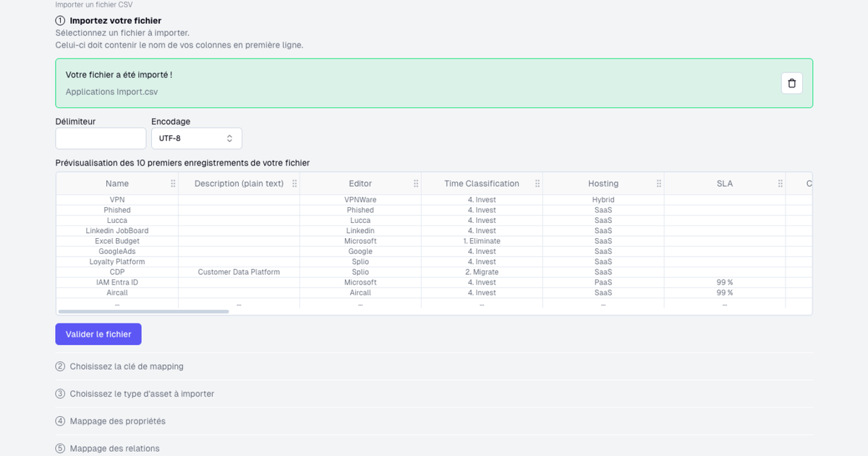The image size is (868, 456).
Task: Expand the 'Mappage des propriétés' section
Action: pyautogui.click(x=117, y=421)
